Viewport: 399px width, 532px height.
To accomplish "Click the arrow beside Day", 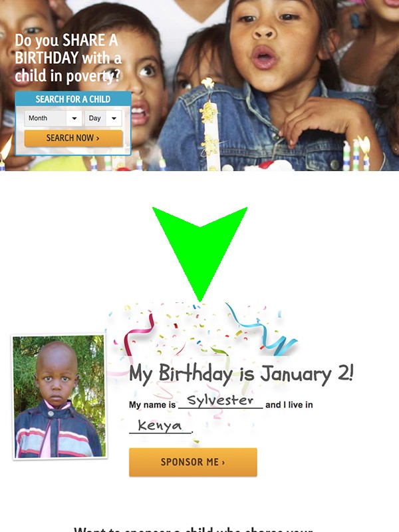I will pos(114,118).
